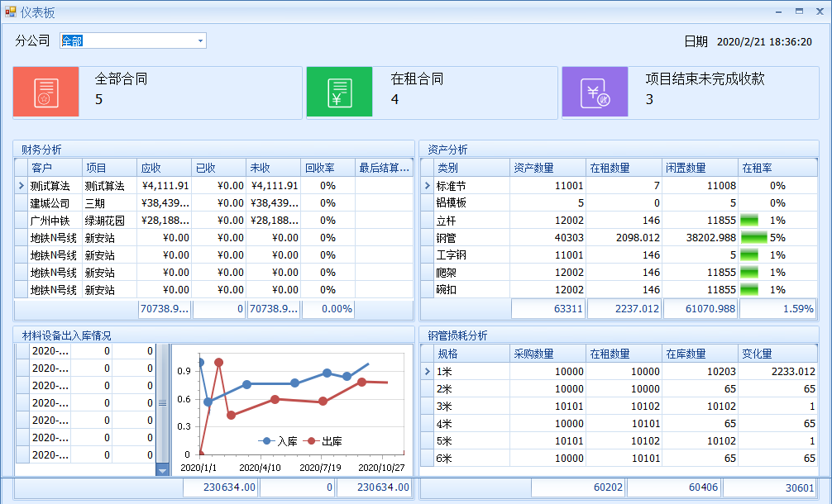Click the green 在租合同 money icon
Viewport: 832px width, 504px height.
tap(339, 92)
